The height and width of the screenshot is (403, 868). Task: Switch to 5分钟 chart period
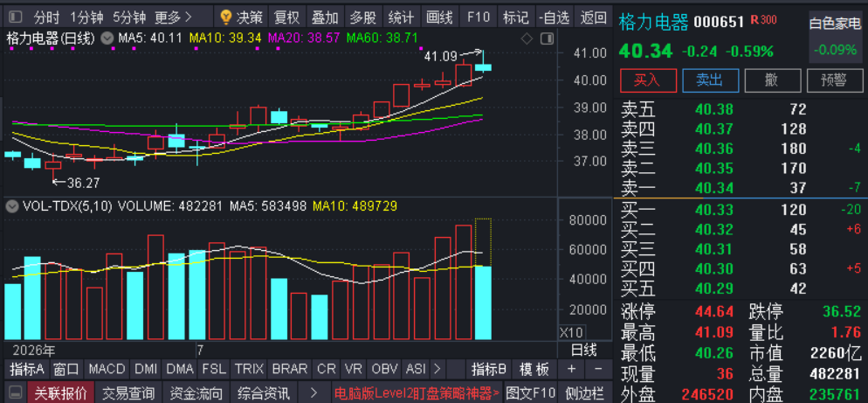[128, 17]
